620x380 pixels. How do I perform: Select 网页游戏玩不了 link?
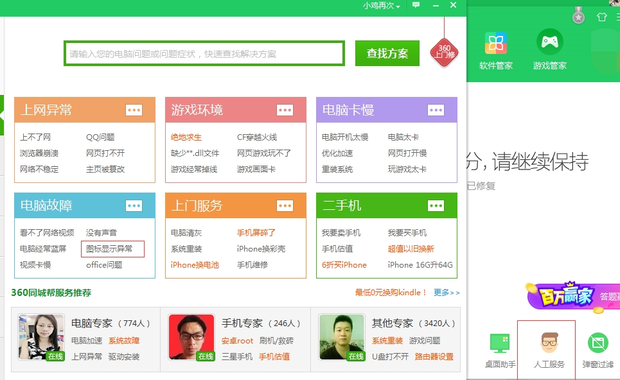tap(264, 153)
